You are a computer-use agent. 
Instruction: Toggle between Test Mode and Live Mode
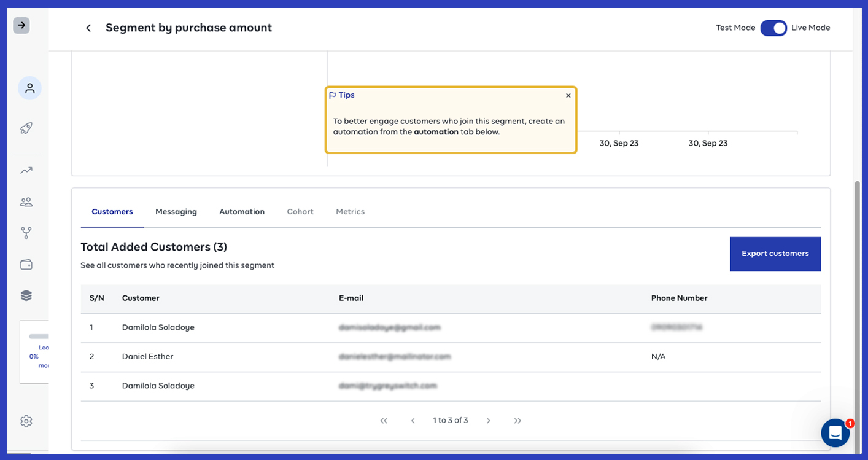coord(773,28)
